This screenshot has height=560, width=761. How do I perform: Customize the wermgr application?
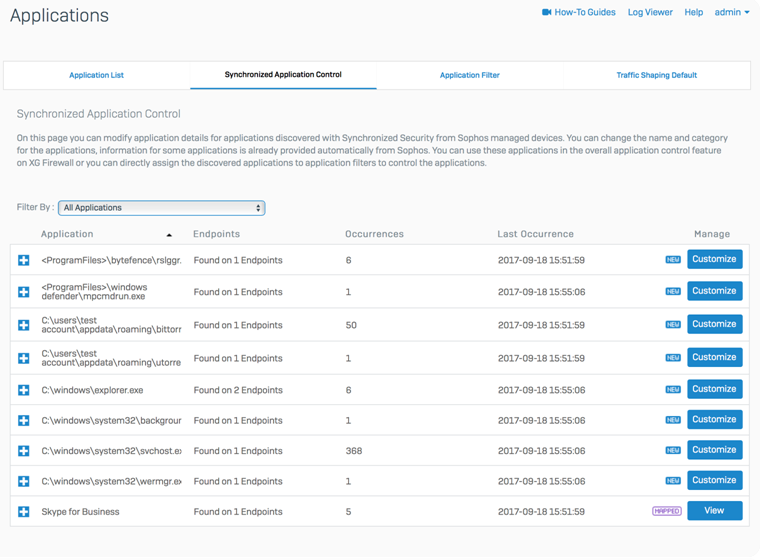pos(714,480)
